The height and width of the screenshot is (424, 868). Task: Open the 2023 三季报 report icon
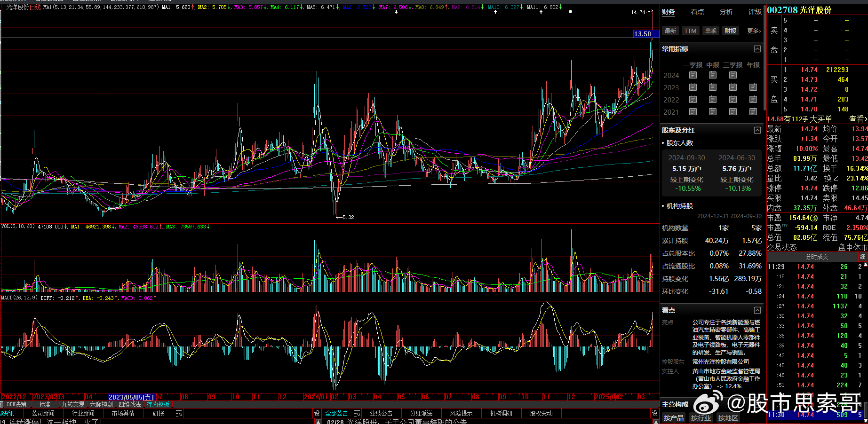[x=733, y=87]
